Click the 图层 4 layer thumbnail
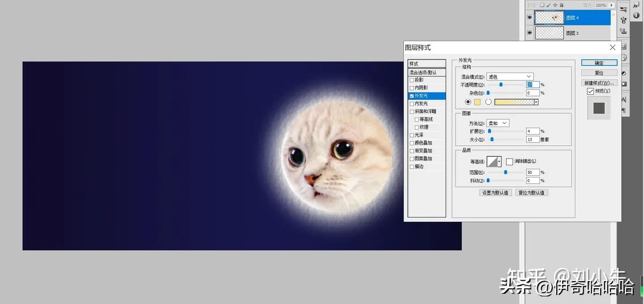644x304 pixels. [549, 17]
